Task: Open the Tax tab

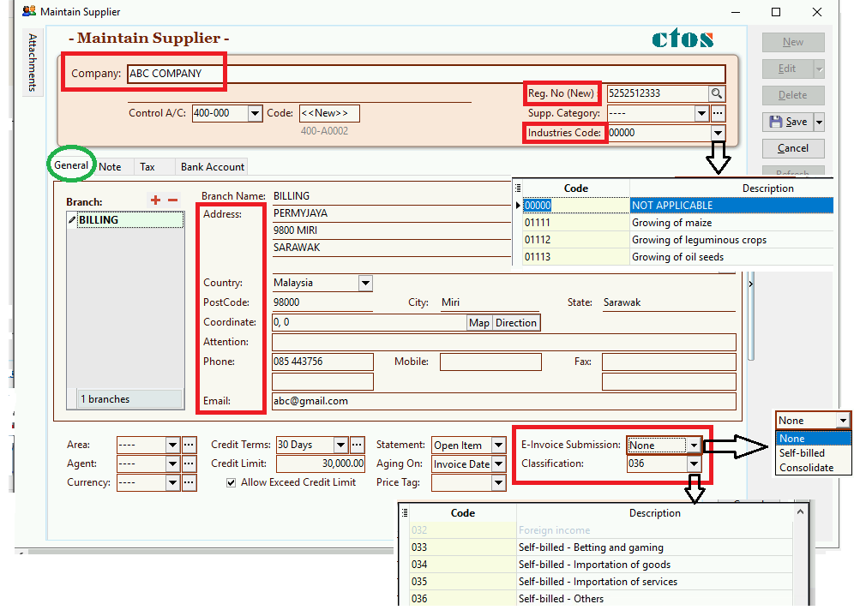Action: [147, 167]
